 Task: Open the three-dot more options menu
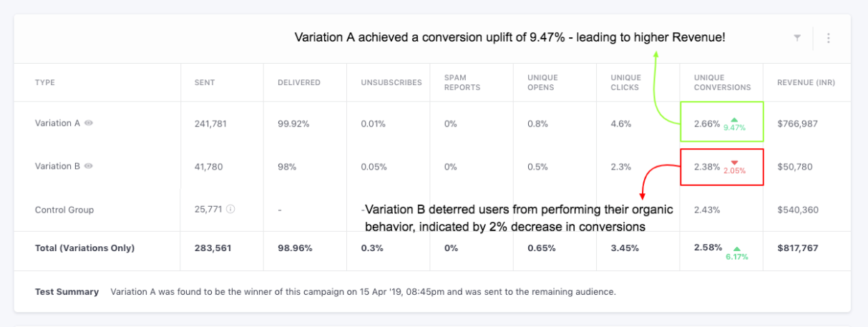(x=829, y=38)
